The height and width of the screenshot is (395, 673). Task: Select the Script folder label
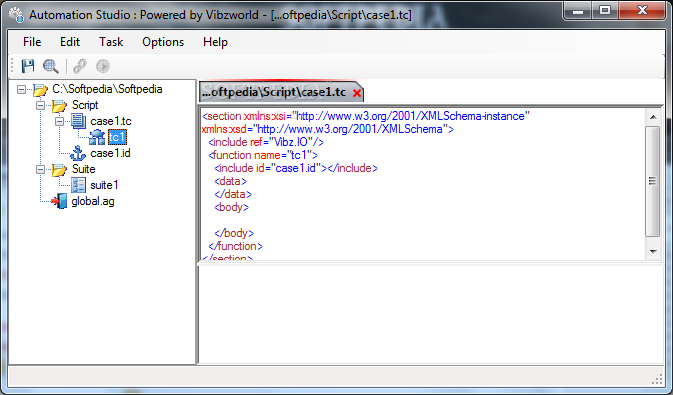point(85,105)
